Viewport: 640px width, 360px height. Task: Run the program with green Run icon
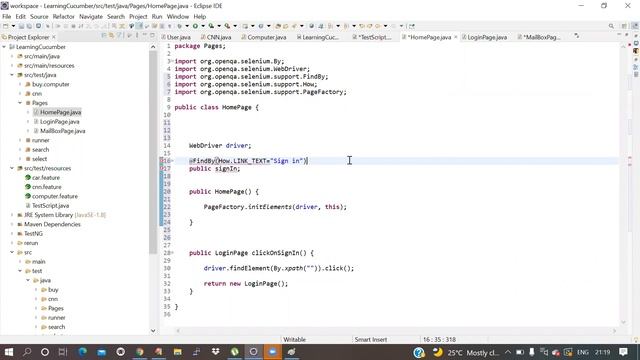195,26
